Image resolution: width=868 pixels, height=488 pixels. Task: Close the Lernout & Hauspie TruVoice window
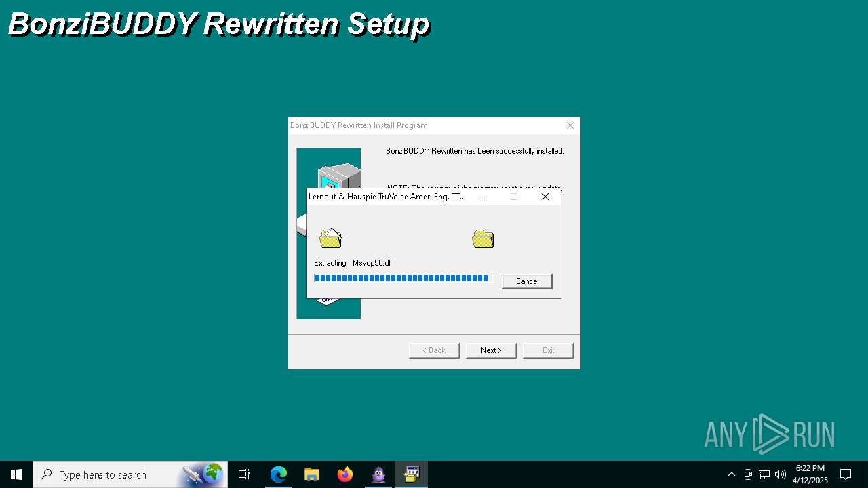(x=545, y=197)
